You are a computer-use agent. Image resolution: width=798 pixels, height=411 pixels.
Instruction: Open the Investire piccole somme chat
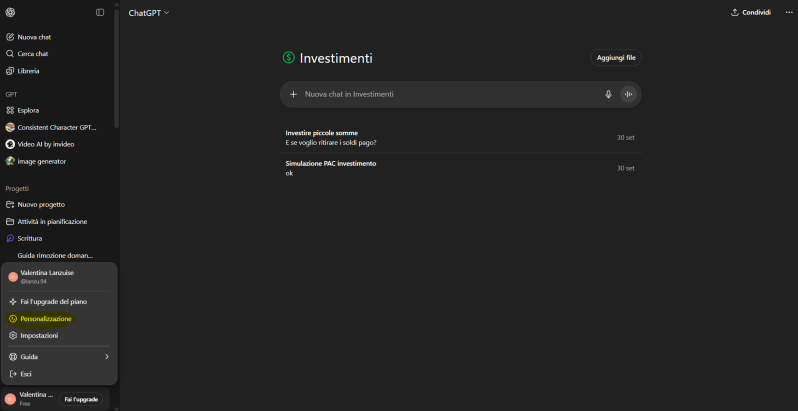(x=322, y=133)
